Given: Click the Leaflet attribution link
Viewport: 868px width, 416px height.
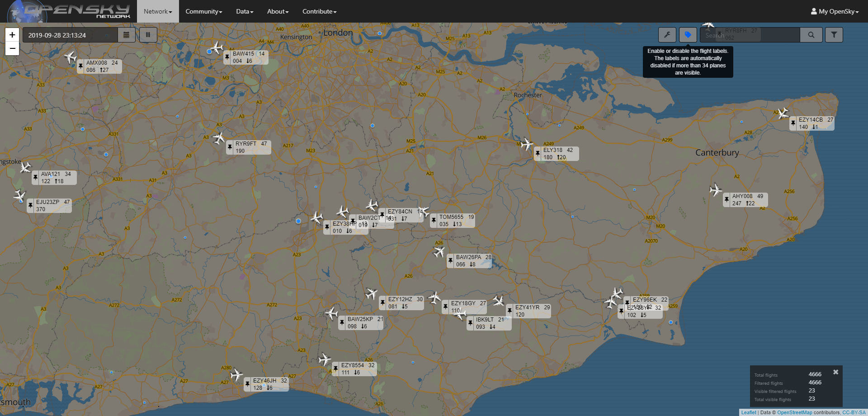Looking at the screenshot, I should pyautogui.click(x=749, y=412).
